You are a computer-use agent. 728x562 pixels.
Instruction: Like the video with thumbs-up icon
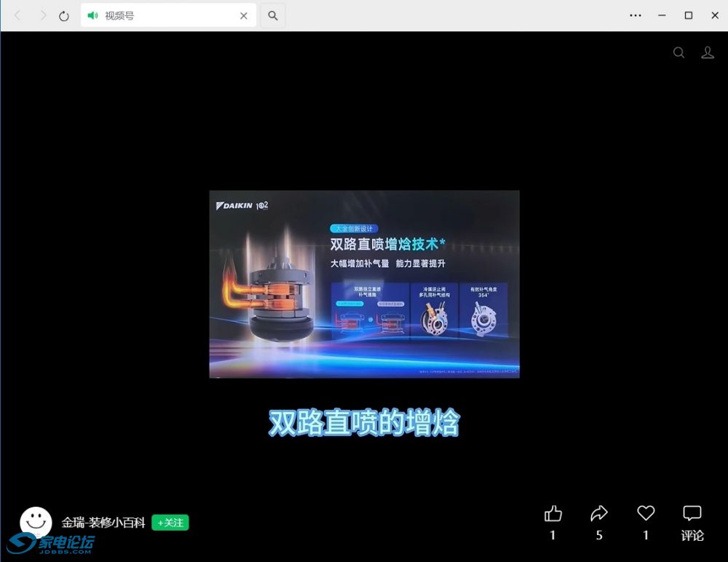point(553,515)
